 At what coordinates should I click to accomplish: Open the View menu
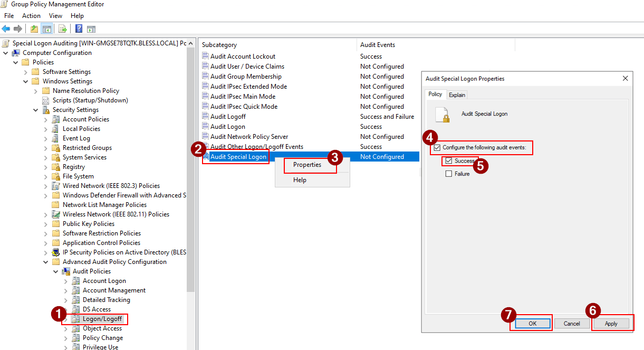55,16
